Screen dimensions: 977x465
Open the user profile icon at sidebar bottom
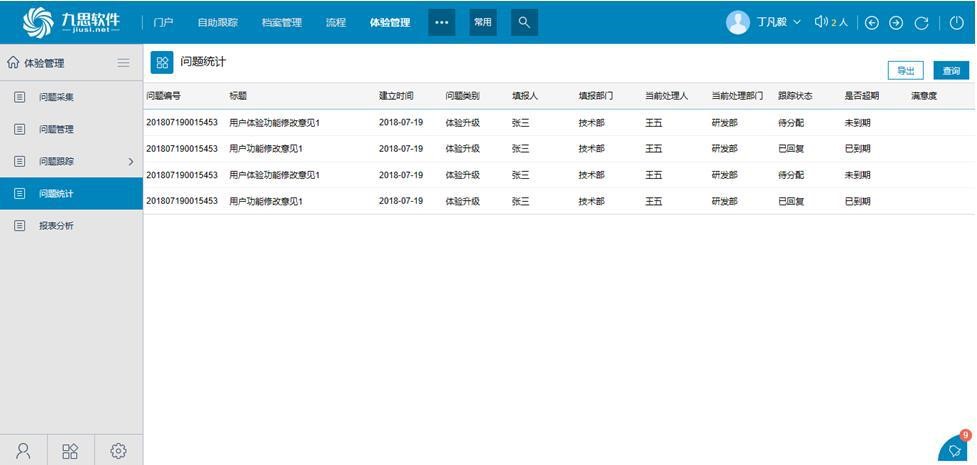(x=23, y=451)
